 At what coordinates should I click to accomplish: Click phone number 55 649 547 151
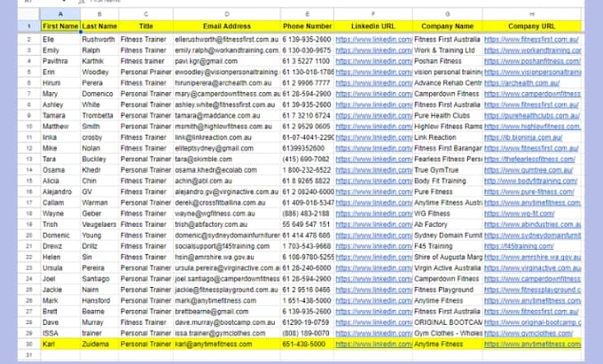(306, 224)
